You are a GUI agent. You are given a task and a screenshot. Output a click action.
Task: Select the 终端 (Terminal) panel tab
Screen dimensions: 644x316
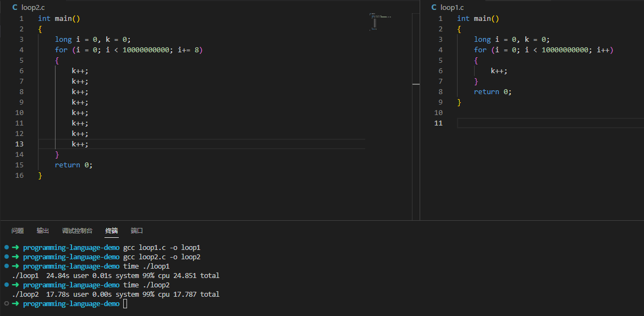tap(112, 231)
